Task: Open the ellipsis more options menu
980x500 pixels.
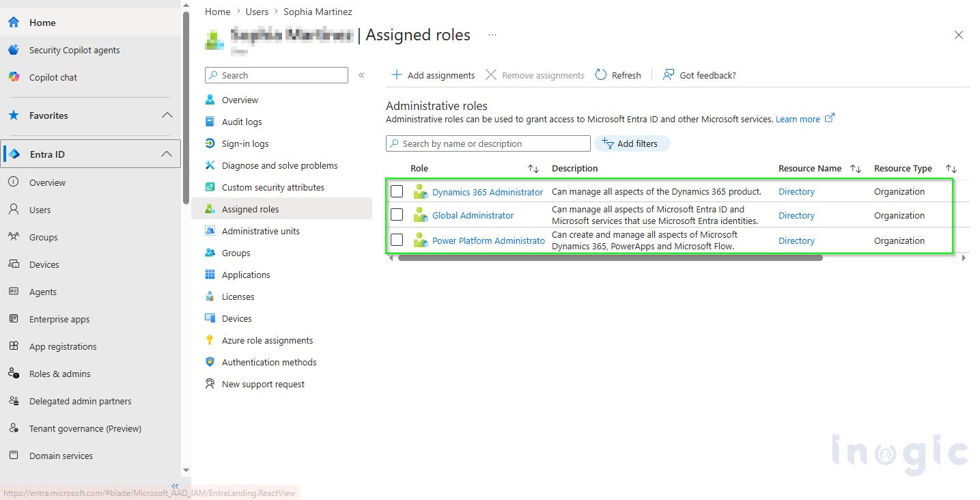Action: click(x=492, y=35)
